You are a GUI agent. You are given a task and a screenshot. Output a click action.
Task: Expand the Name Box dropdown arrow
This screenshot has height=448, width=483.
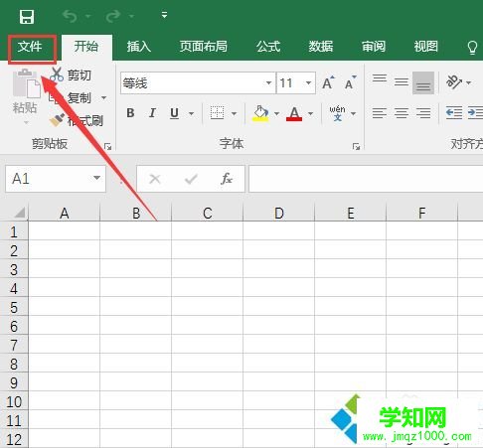96,178
